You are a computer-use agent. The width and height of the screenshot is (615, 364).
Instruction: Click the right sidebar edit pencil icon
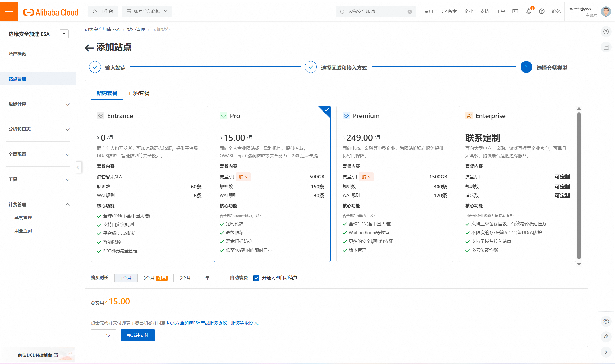tap(606, 336)
